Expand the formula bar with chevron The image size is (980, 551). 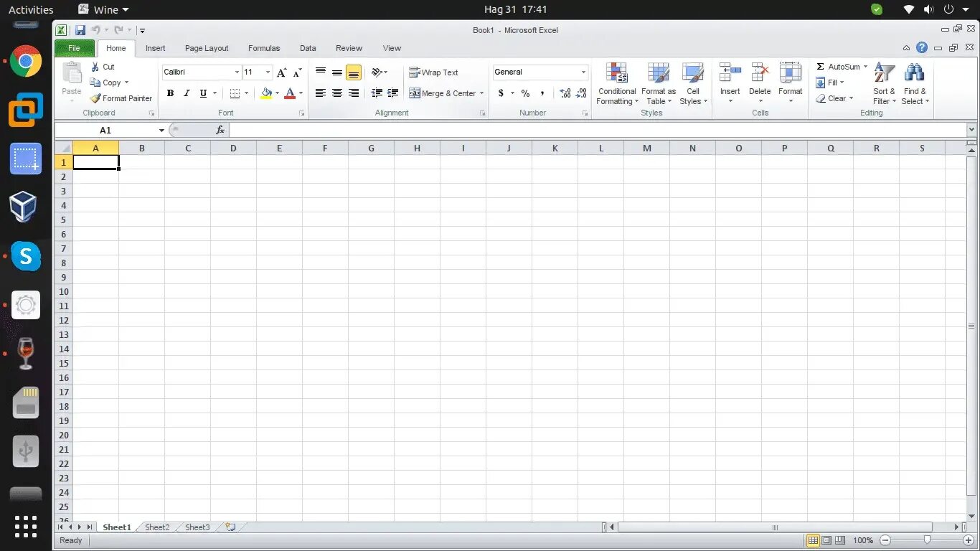coord(971,130)
